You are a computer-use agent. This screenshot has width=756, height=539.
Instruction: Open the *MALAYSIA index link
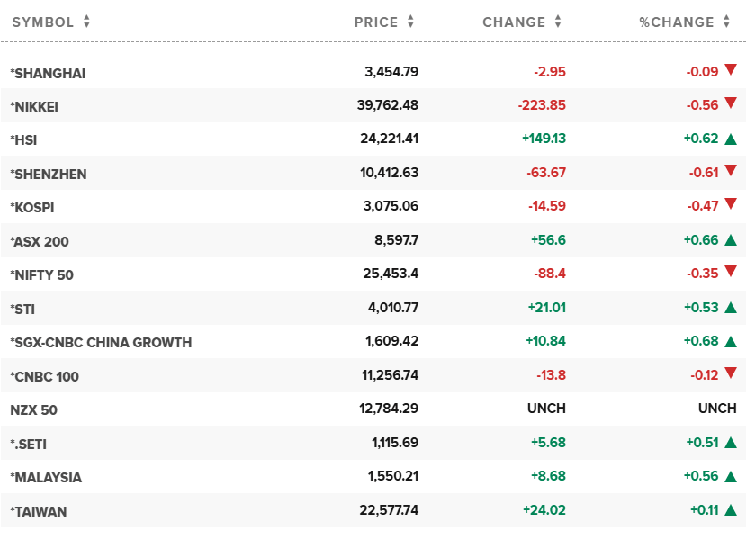[46, 477]
